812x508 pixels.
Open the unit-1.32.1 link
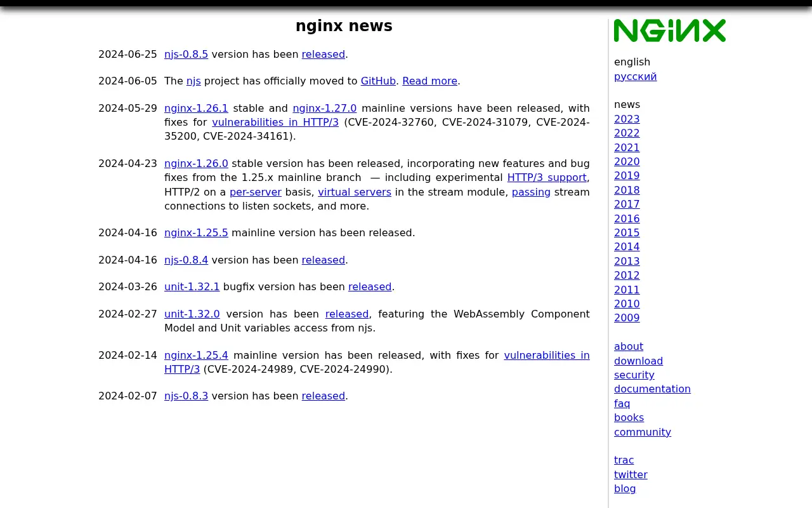(x=192, y=287)
